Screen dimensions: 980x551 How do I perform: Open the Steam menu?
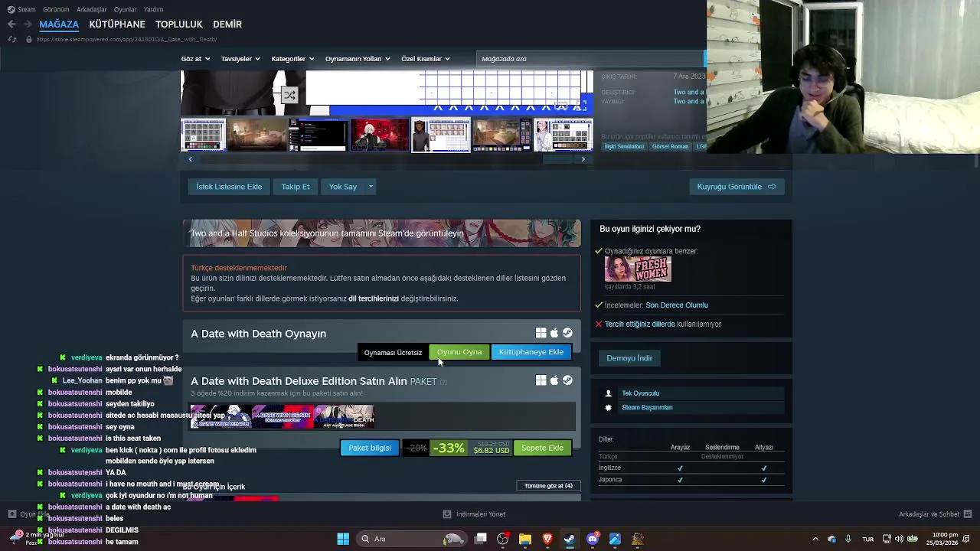point(21,9)
